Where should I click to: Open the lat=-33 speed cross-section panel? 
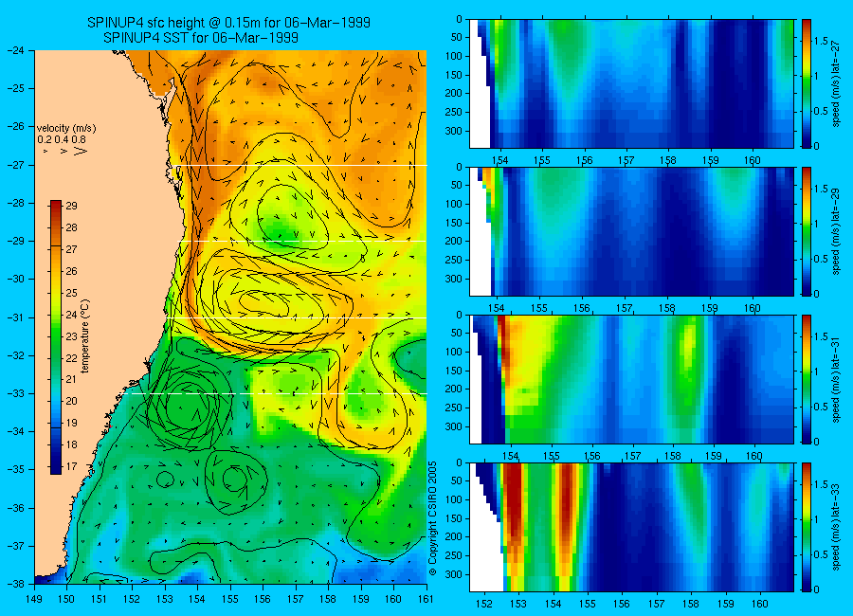click(x=631, y=527)
